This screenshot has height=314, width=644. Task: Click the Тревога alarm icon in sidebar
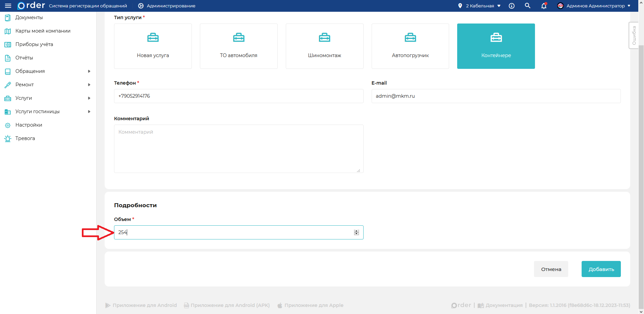(x=8, y=138)
